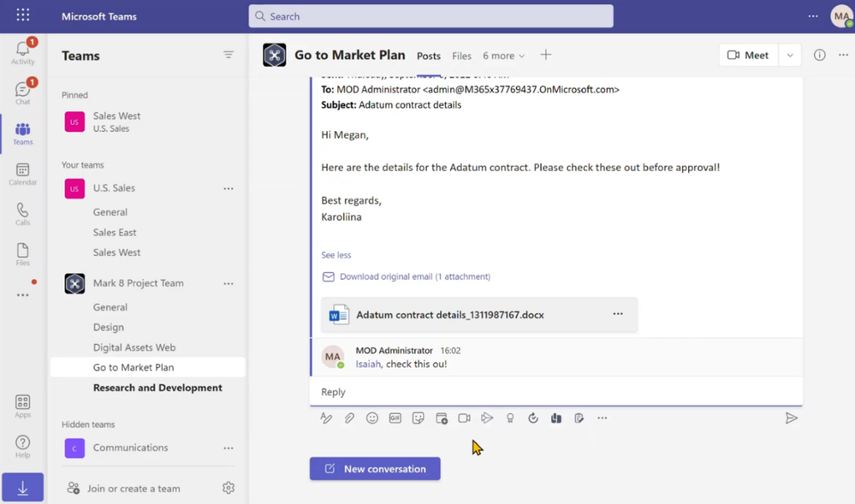Select the Go to Market Plan channel
This screenshot has width=855, height=504.
click(x=147, y=367)
